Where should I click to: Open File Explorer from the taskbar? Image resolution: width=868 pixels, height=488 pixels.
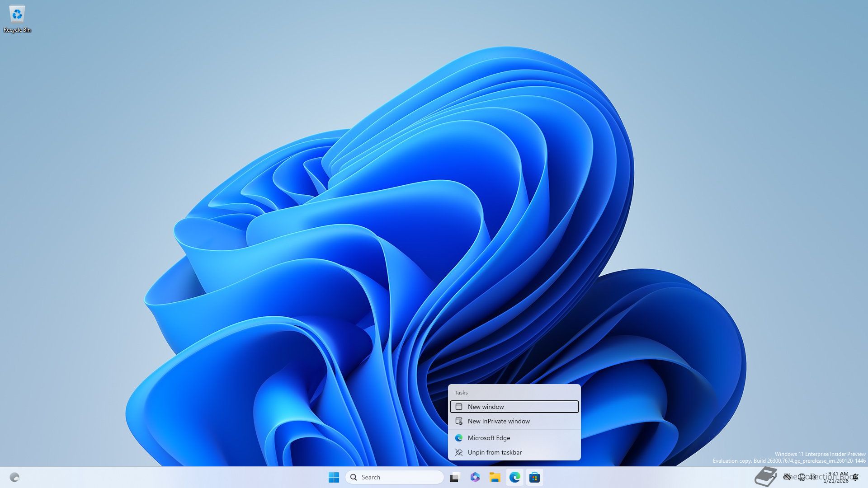pyautogui.click(x=495, y=477)
